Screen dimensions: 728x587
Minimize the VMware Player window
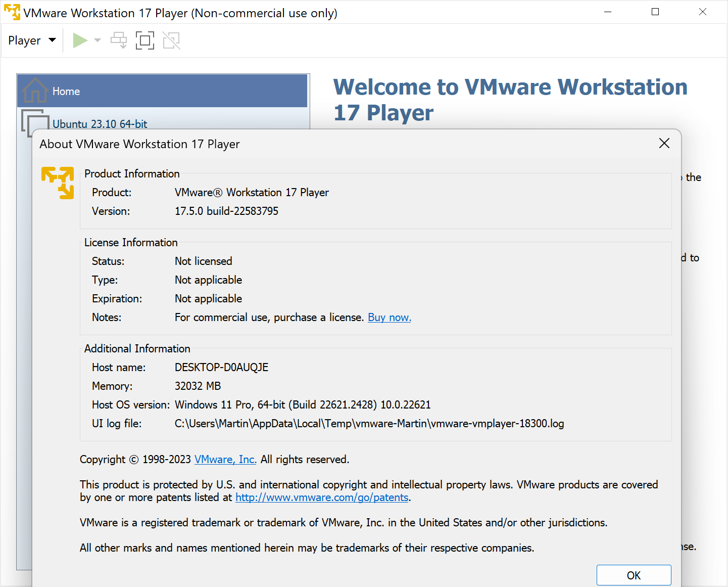[608, 12]
